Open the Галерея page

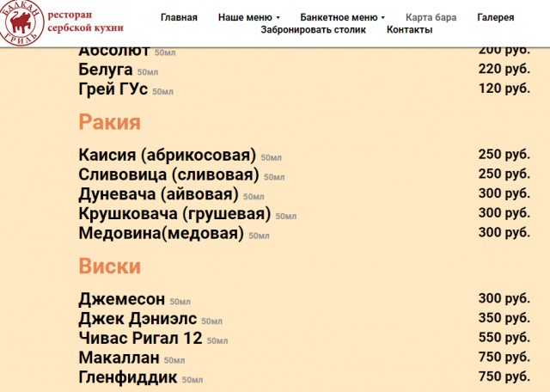click(496, 17)
